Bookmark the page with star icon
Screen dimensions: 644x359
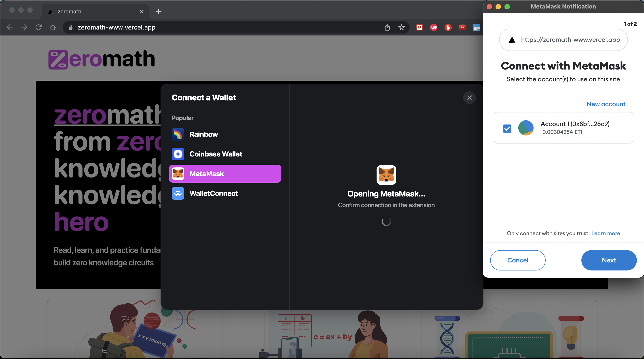pyautogui.click(x=401, y=27)
